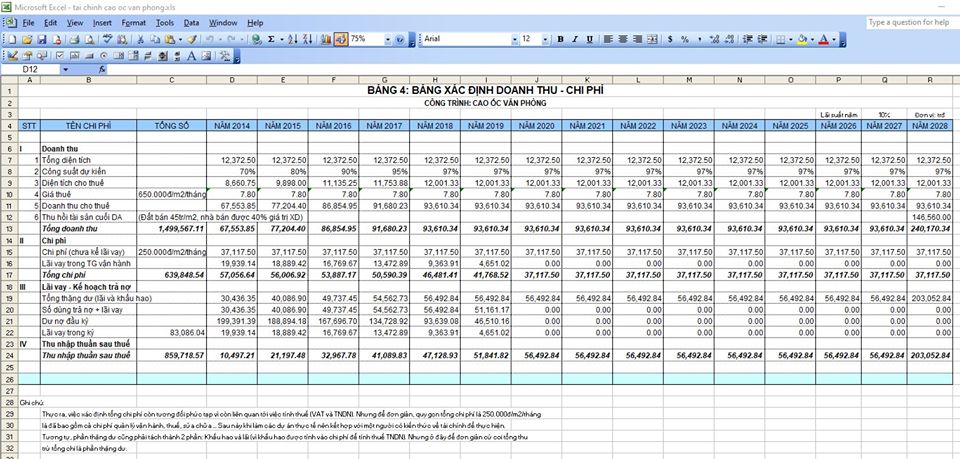The image size is (960, 459).
Task: Click the column D header
Action: point(232,81)
